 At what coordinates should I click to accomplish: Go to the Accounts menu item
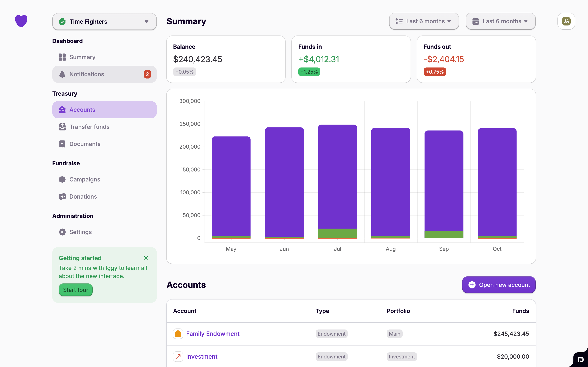[x=105, y=110]
